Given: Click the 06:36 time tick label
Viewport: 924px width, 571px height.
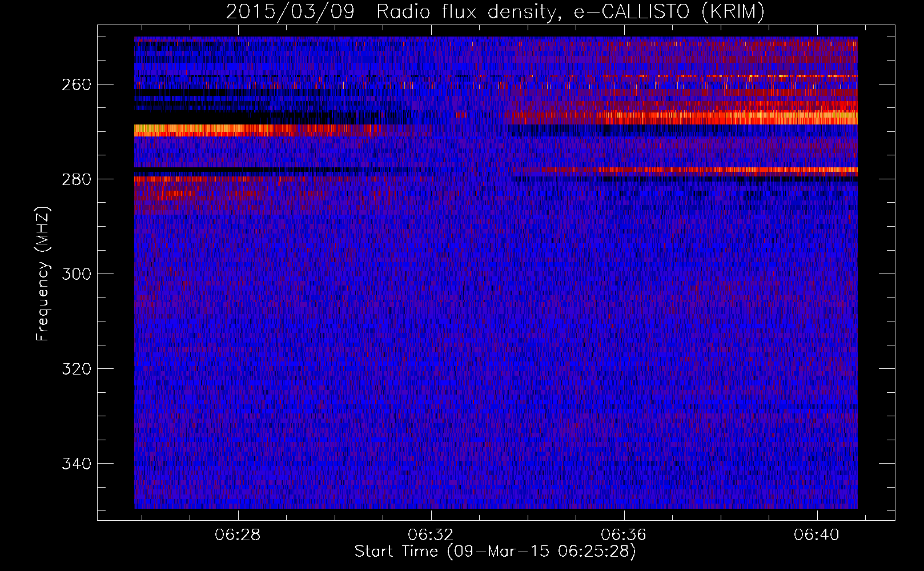Looking at the screenshot, I should click(x=624, y=534).
